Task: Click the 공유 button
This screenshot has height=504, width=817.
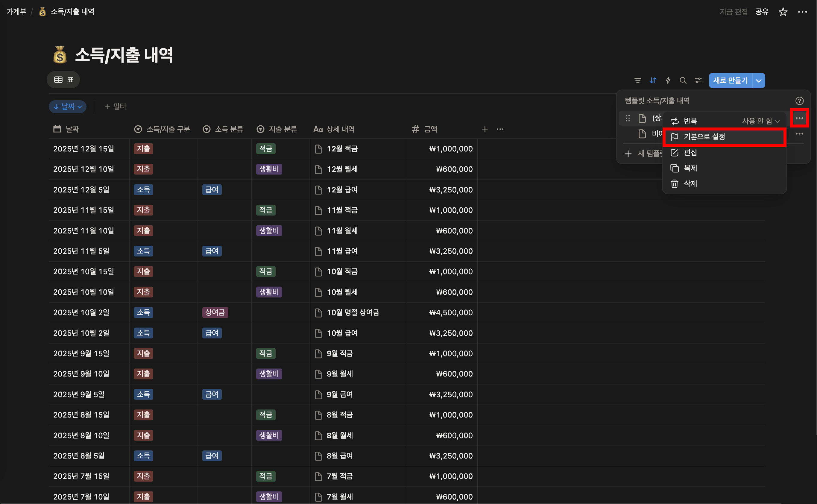Action: pos(761,12)
